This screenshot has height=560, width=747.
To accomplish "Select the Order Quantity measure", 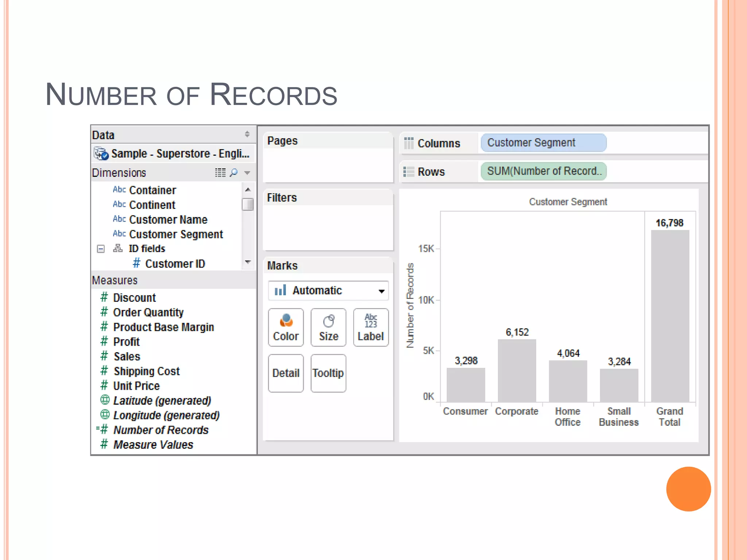I will point(148,312).
